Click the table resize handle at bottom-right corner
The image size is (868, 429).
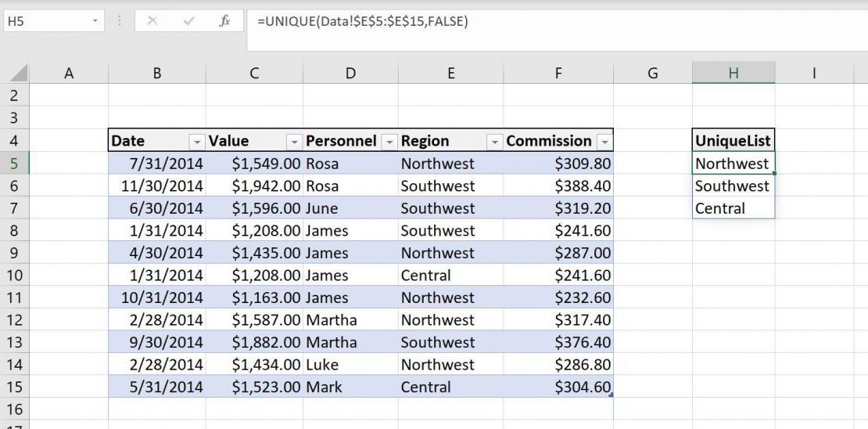[x=611, y=395]
